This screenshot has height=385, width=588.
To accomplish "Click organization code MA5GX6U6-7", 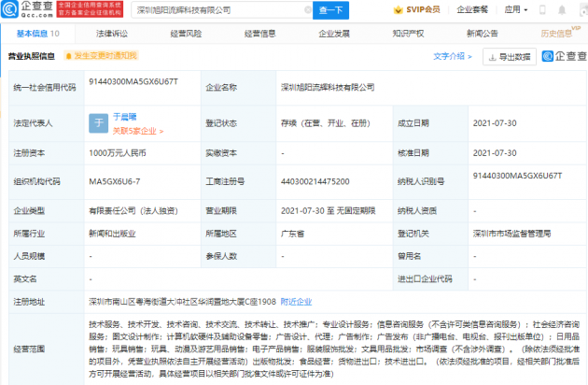I will pos(115,181).
